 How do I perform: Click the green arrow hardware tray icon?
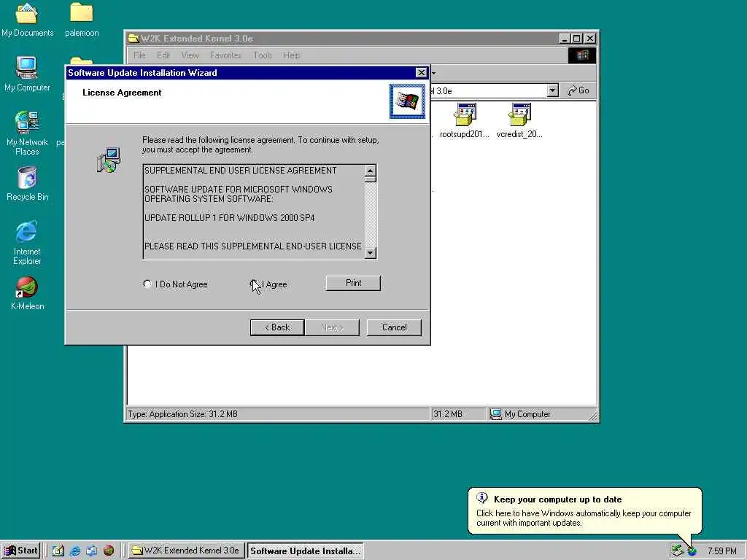[677, 551]
